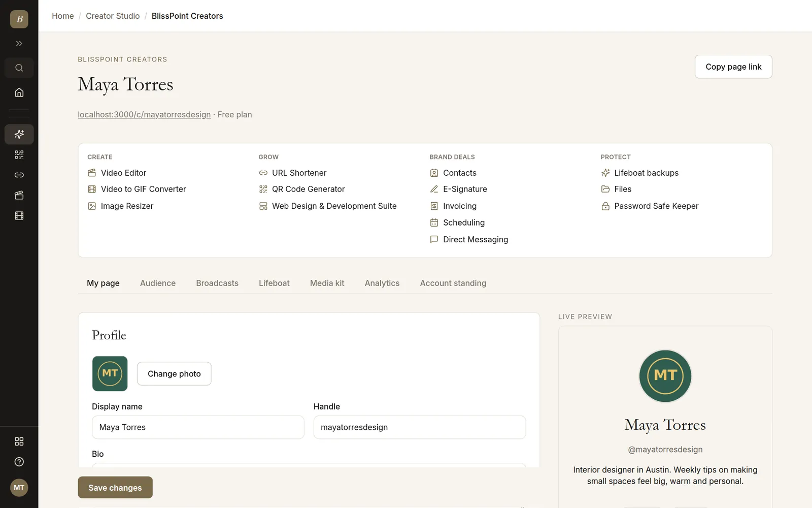The image size is (812, 508).
Task: Select the Creator Studio sparkle icon in sidebar
Action: [19, 134]
